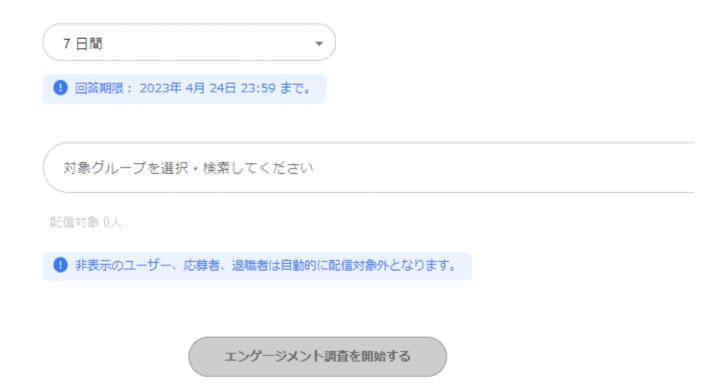Click the 0人 recipient count
This screenshot has height=392, width=712.
[112, 222]
